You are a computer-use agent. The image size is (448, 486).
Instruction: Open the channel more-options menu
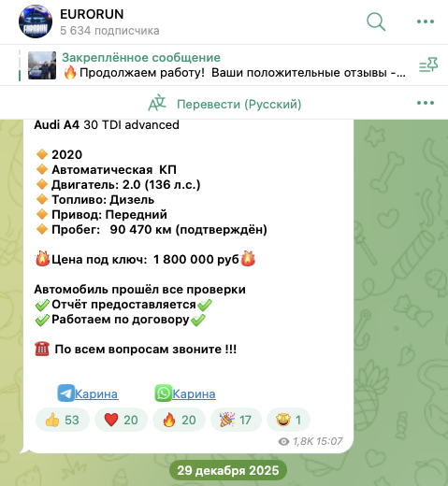pyautogui.click(x=426, y=21)
